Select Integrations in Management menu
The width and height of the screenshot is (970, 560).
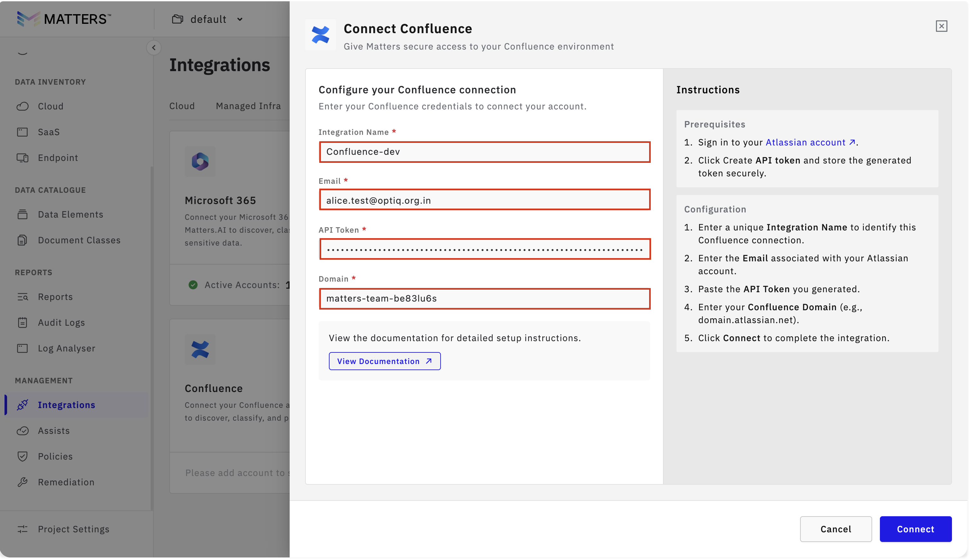(66, 405)
